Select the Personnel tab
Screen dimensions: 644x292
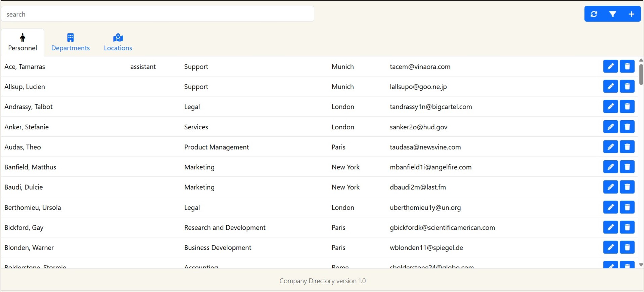click(x=22, y=42)
